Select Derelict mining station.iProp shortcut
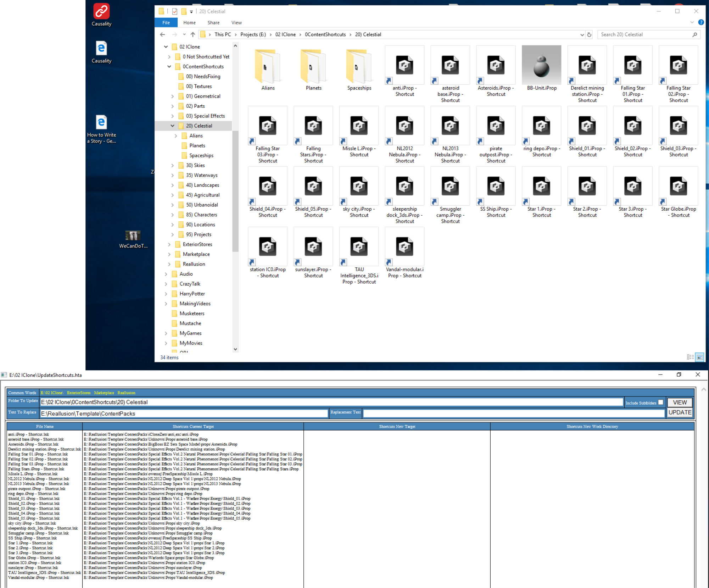The height and width of the screenshot is (588, 709). pyautogui.click(x=587, y=74)
